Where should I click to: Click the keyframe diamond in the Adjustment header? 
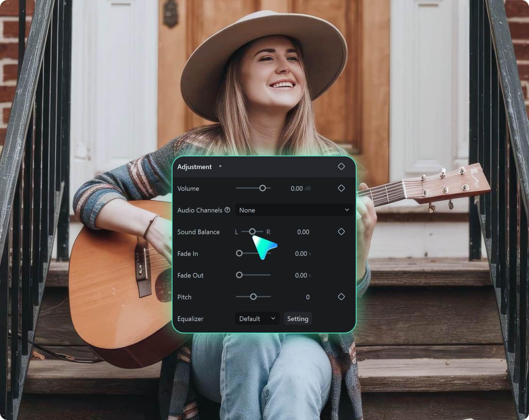coord(341,166)
